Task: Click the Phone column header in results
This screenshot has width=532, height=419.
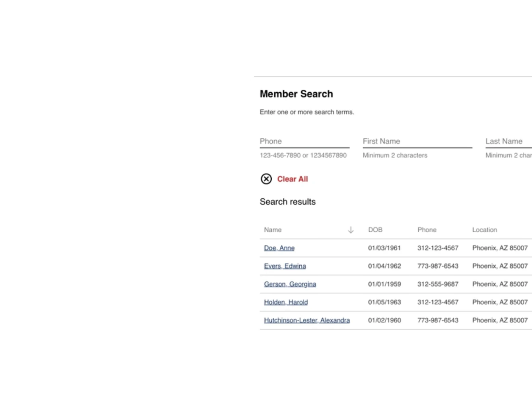Action: coord(427,230)
